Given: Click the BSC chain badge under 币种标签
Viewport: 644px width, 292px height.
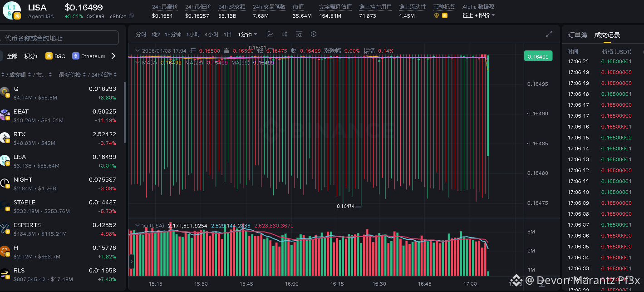Looking at the screenshot, I should (x=445, y=15).
